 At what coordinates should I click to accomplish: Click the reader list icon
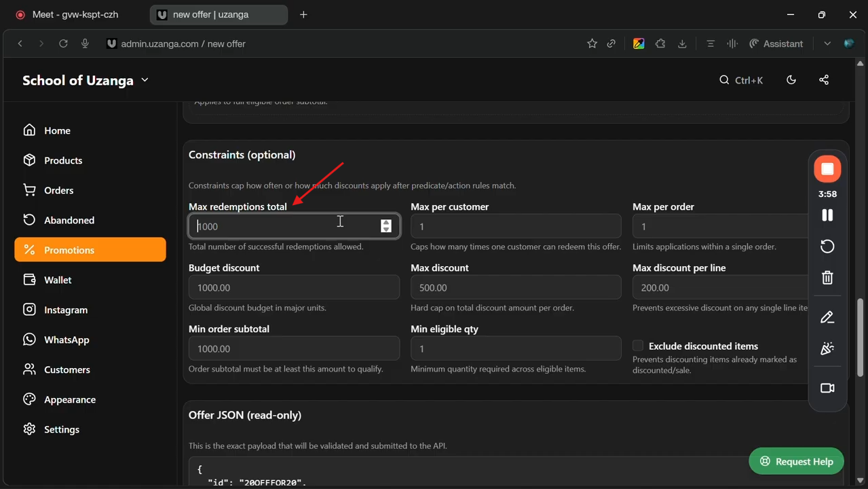coord(711,43)
